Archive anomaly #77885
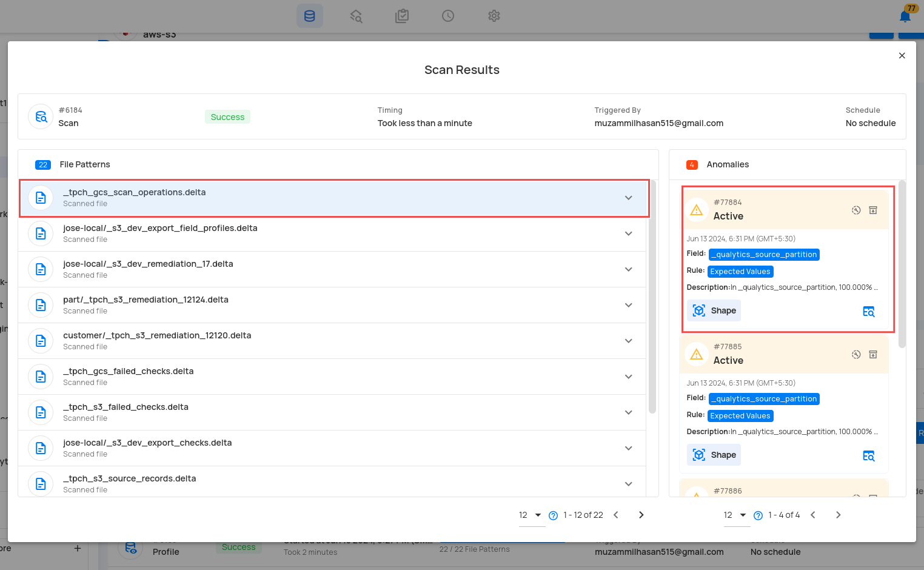Screen dimensions: 924x570 coord(873,354)
